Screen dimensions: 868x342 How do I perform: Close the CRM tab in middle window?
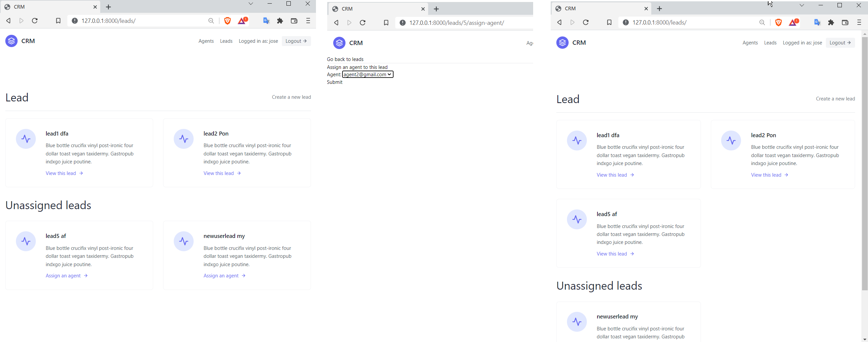point(423,9)
